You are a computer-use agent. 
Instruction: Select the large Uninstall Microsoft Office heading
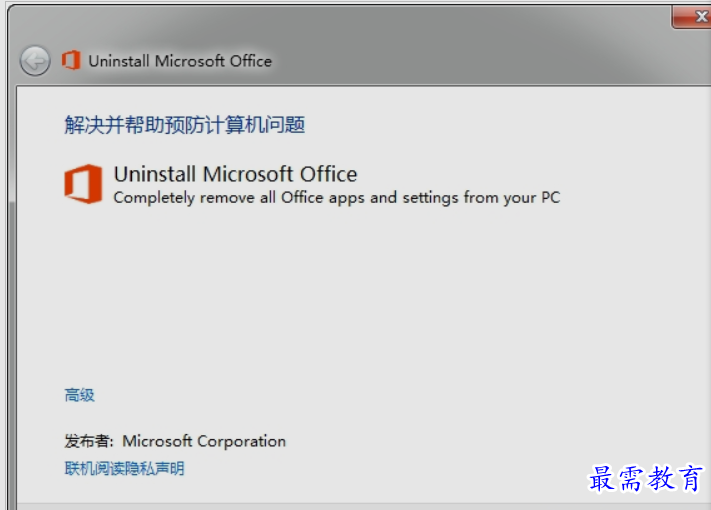235,174
